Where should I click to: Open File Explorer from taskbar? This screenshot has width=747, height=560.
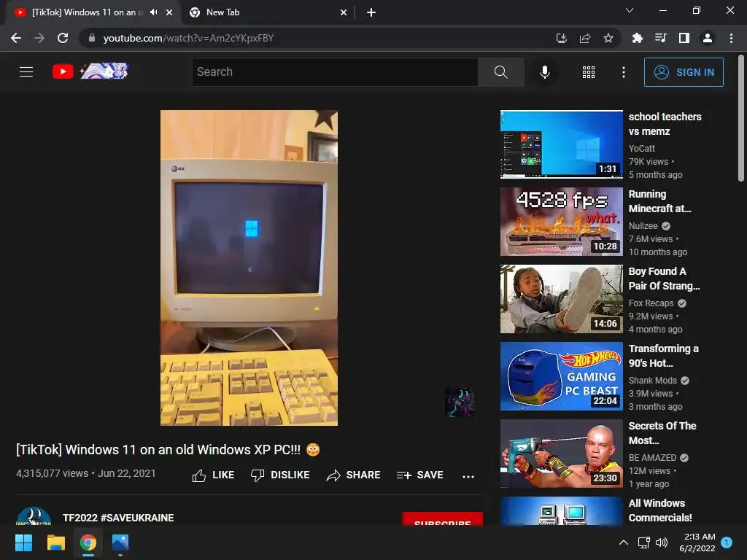click(55, 542)
